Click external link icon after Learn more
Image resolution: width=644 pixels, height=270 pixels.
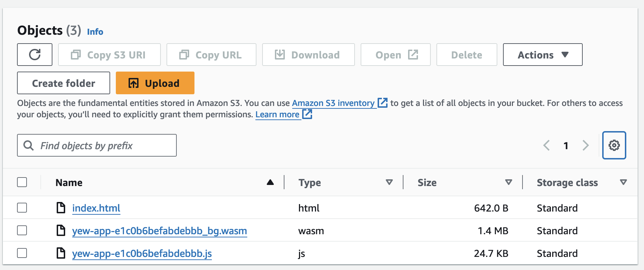click(307, 114)
